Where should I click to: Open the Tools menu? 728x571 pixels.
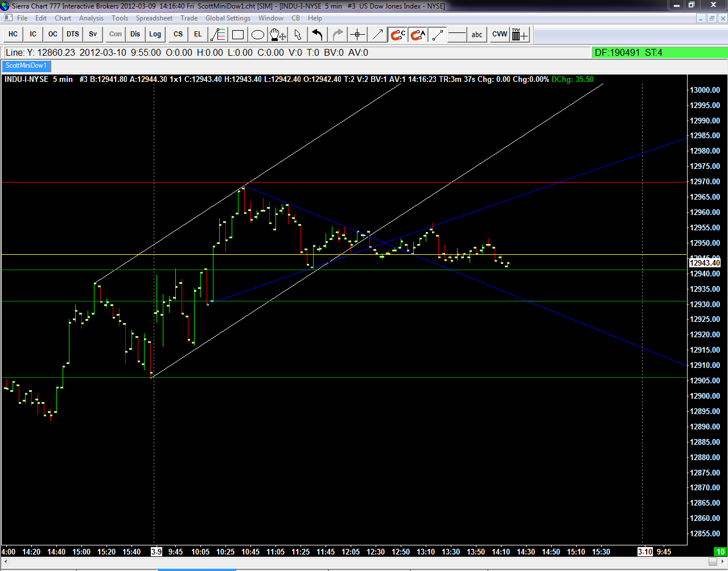[120, 18]
